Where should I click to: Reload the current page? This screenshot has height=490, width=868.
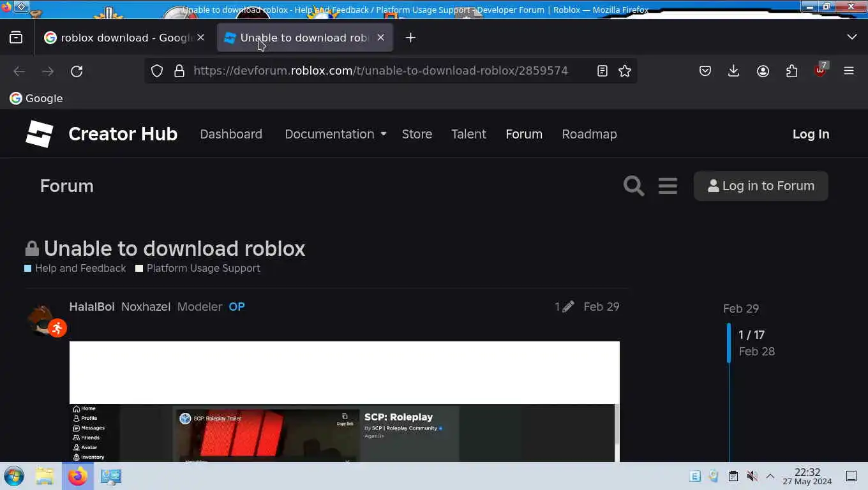coord(77,71)
